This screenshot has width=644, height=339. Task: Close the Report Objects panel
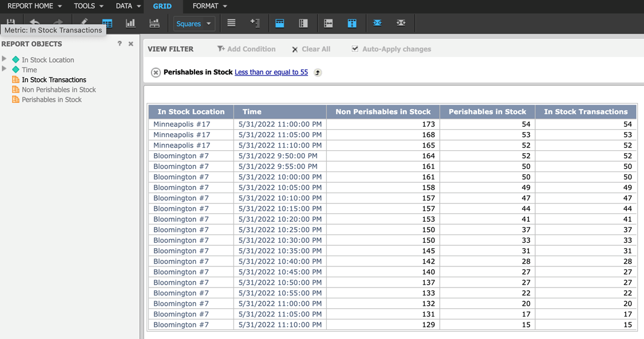tap(131, 44)
